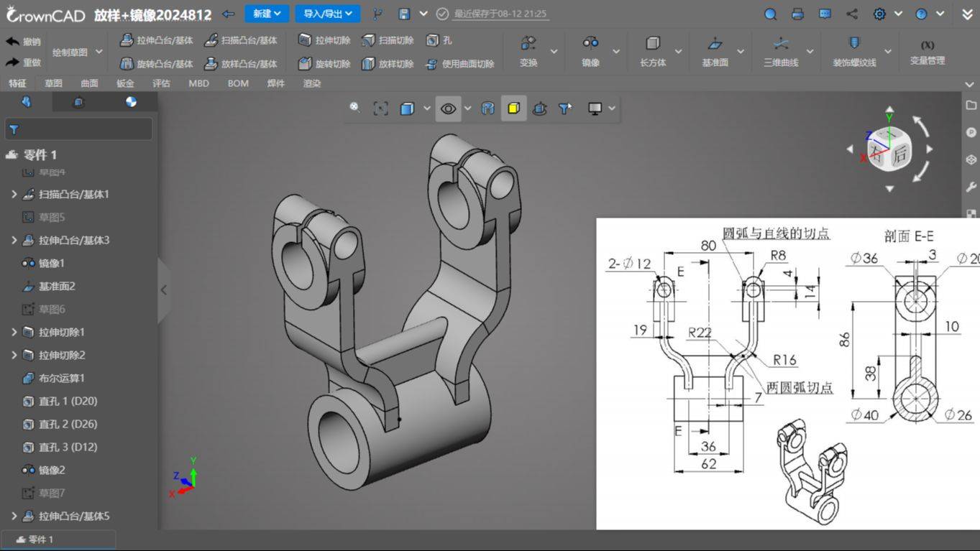Open the 变量管理 variable manager
Screen dimensions: 980x551
928,52
